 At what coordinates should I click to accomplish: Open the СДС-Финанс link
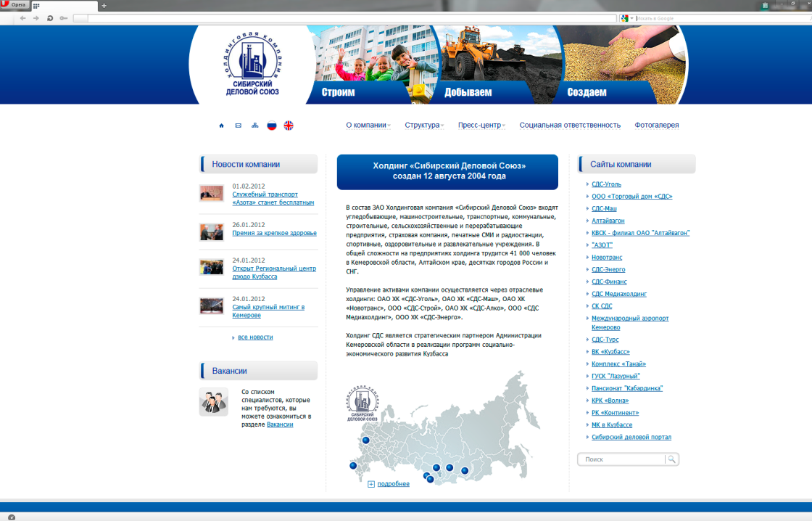(609, 282)
